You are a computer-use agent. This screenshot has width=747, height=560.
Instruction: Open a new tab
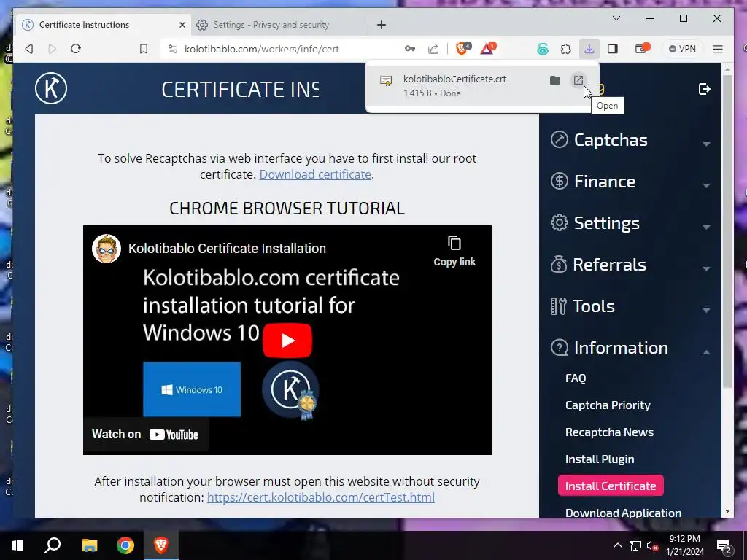381,25
